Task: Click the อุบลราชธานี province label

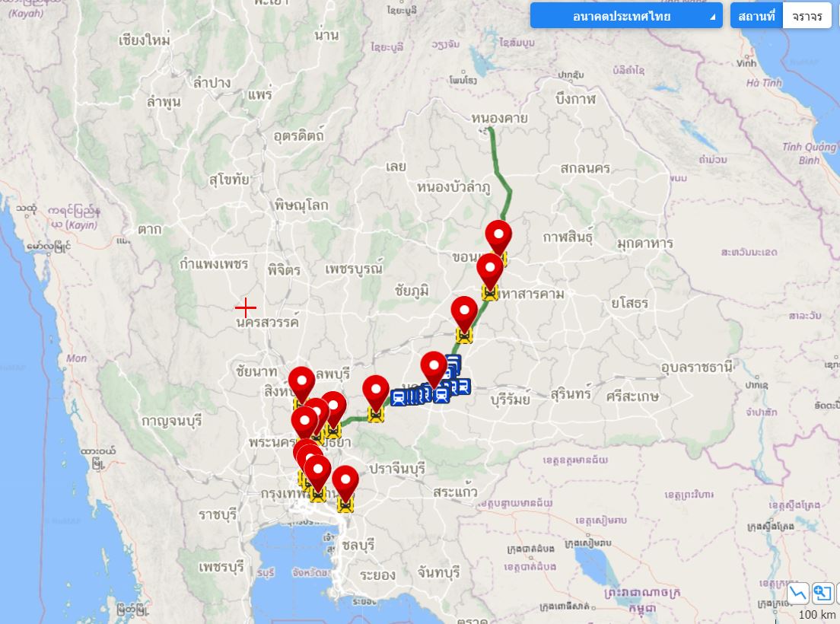Action: (x=697, y=368)
